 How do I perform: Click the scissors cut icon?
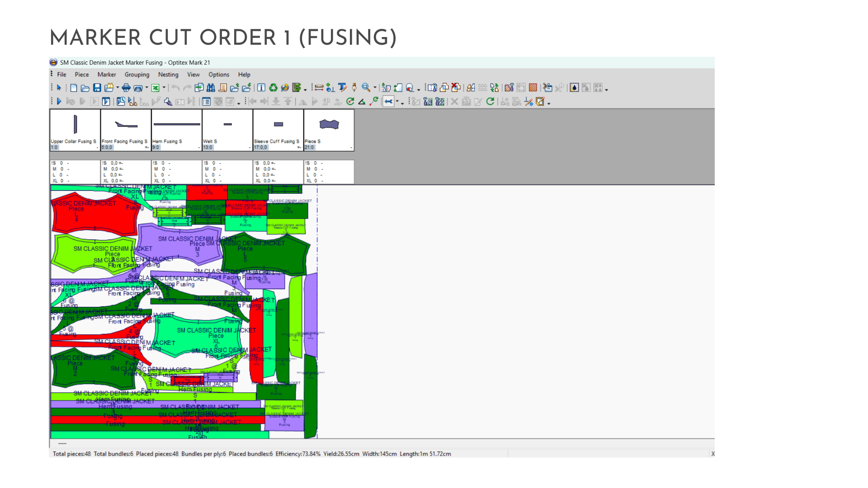(x=547, y=88)
